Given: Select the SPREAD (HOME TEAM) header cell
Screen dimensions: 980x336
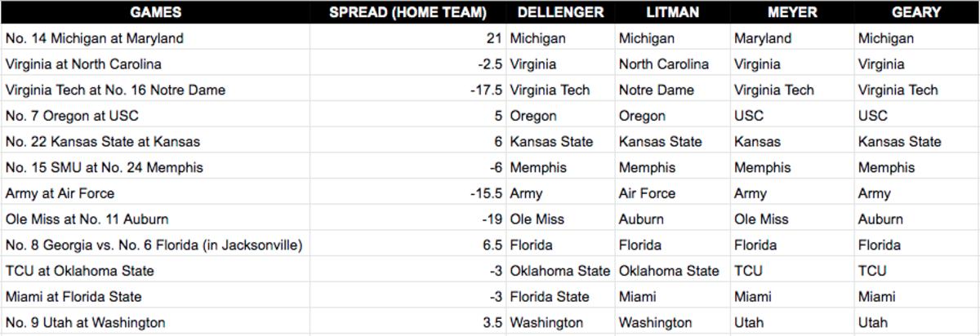Looking at the screenshot, I should point(408,12).
